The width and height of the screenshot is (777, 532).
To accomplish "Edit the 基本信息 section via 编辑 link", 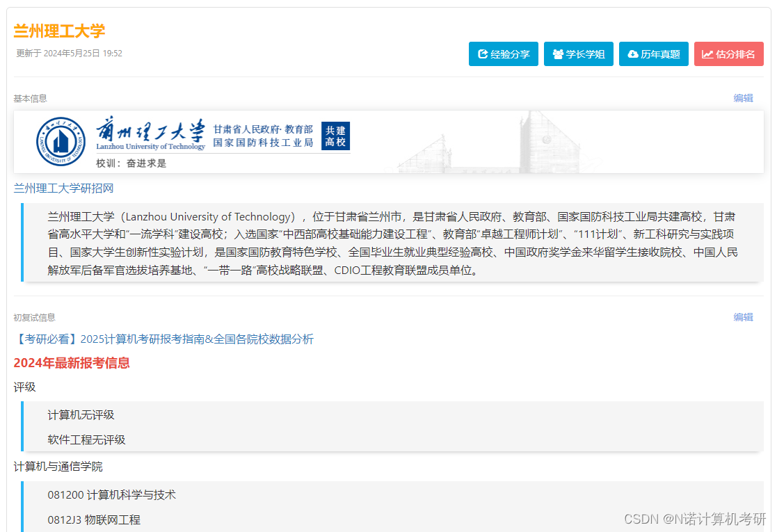I will 743,98.
